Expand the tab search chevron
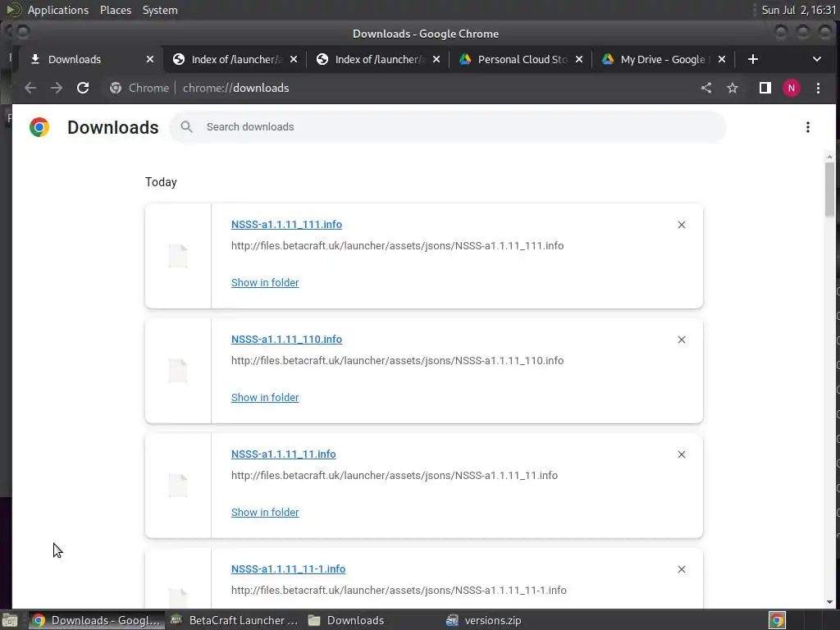Image resolution: width=840 pixels, height=630 pixels. 817,59
